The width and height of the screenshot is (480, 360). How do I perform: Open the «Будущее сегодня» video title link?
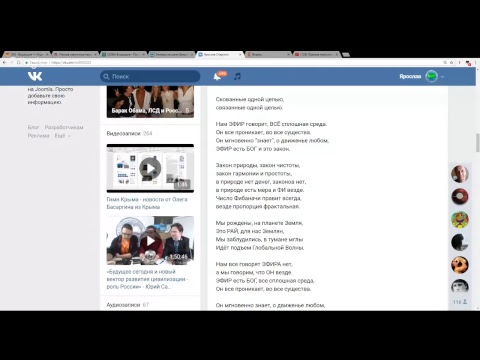coord(147,279)
